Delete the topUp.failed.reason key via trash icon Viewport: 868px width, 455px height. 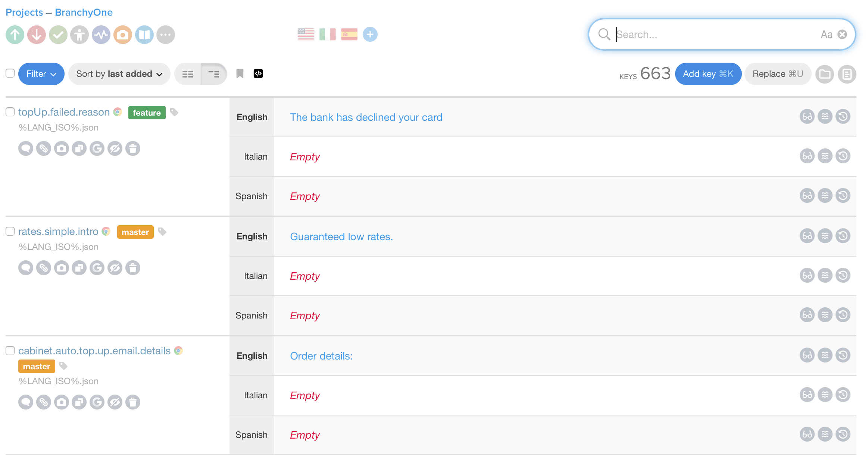click(x=133, y=149)
